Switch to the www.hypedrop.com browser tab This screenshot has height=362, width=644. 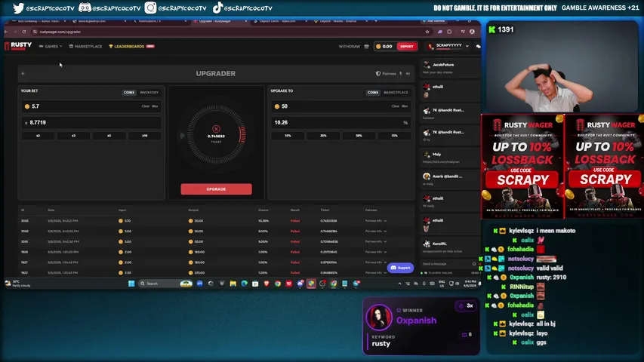coord(100,21)
